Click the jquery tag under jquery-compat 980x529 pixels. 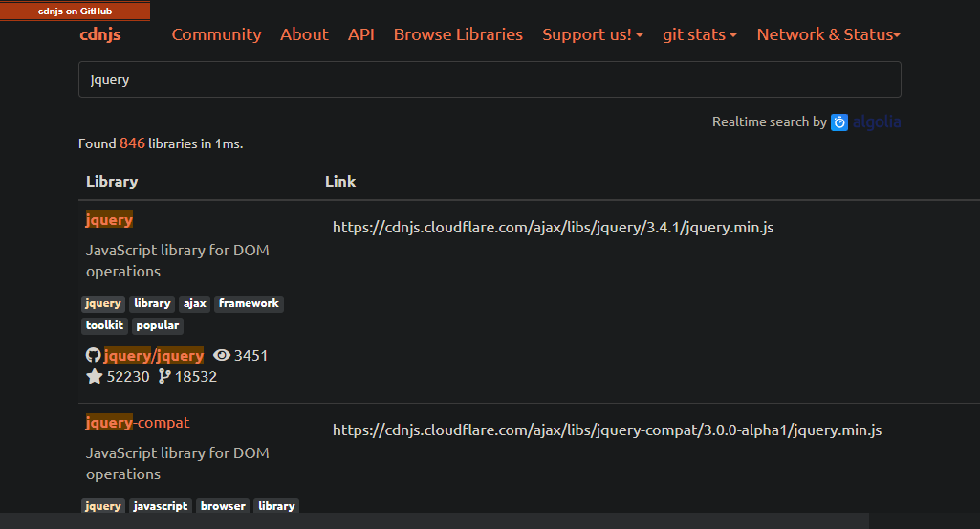[103, 506]
